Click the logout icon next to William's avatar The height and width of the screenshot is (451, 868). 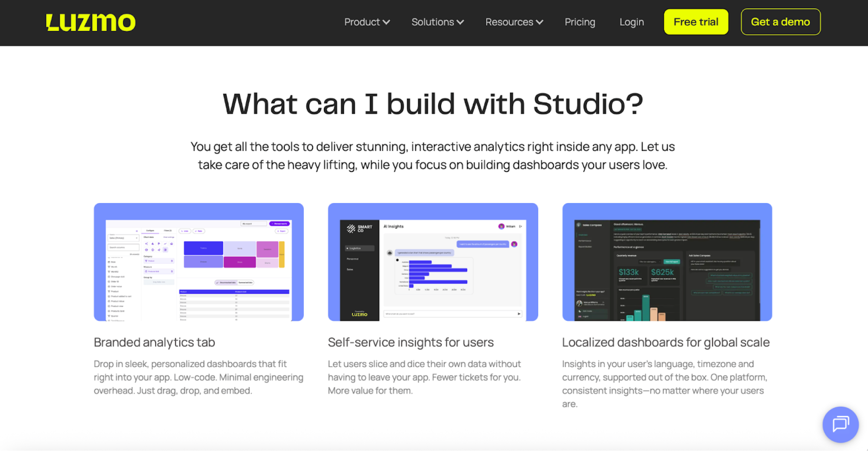pyautogui.click(x=520, y=226)
